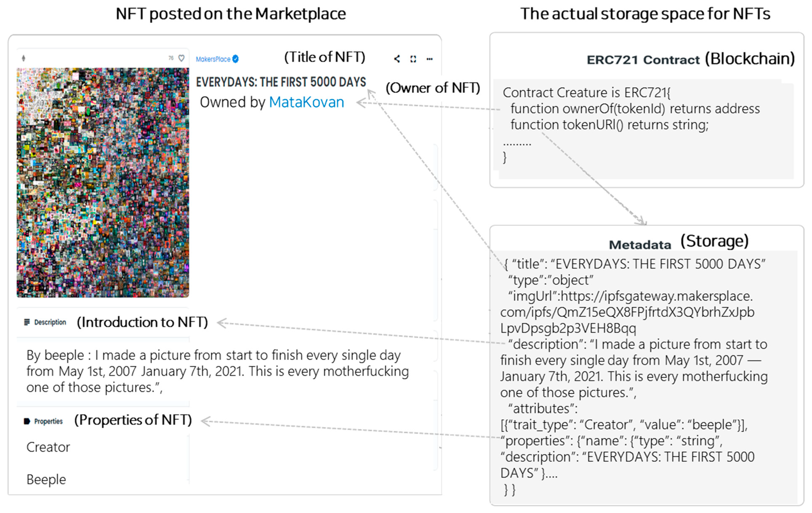Select the Creator property label

48,447
